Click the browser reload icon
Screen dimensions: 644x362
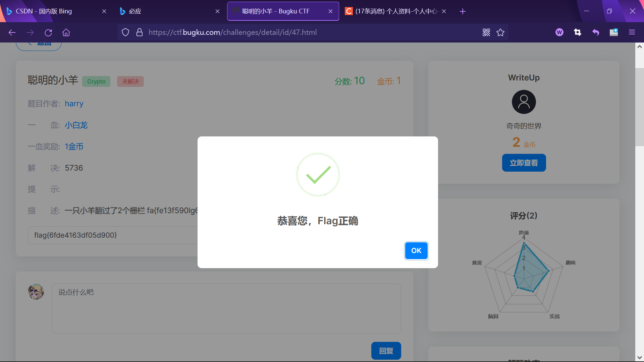point(48,33)
